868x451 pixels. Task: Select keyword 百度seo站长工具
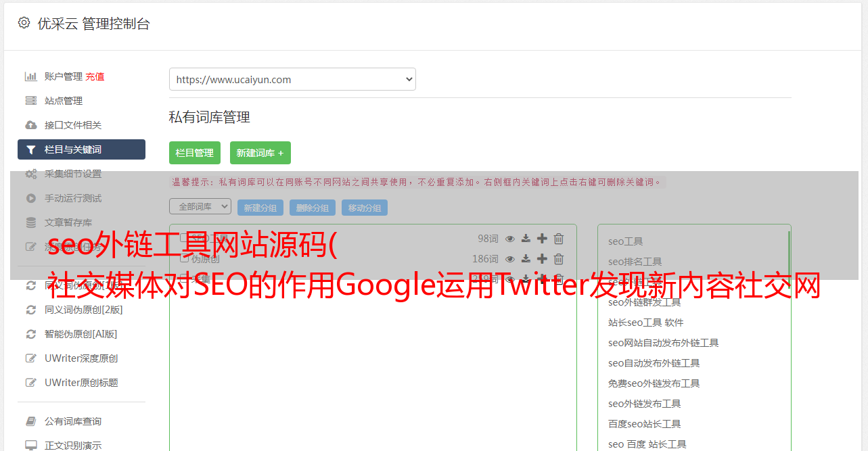pos(645,424)
